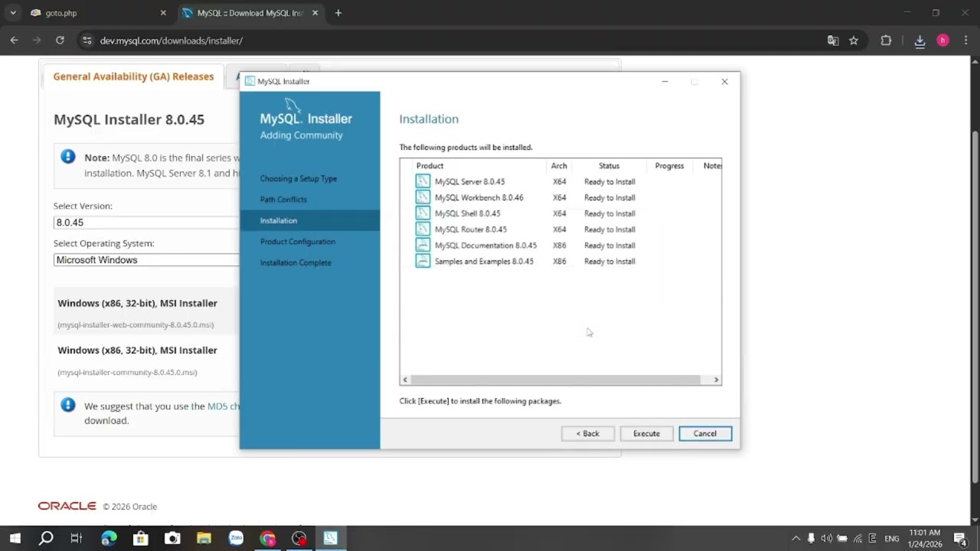Open the Select Version dropdown

[146, 222]
